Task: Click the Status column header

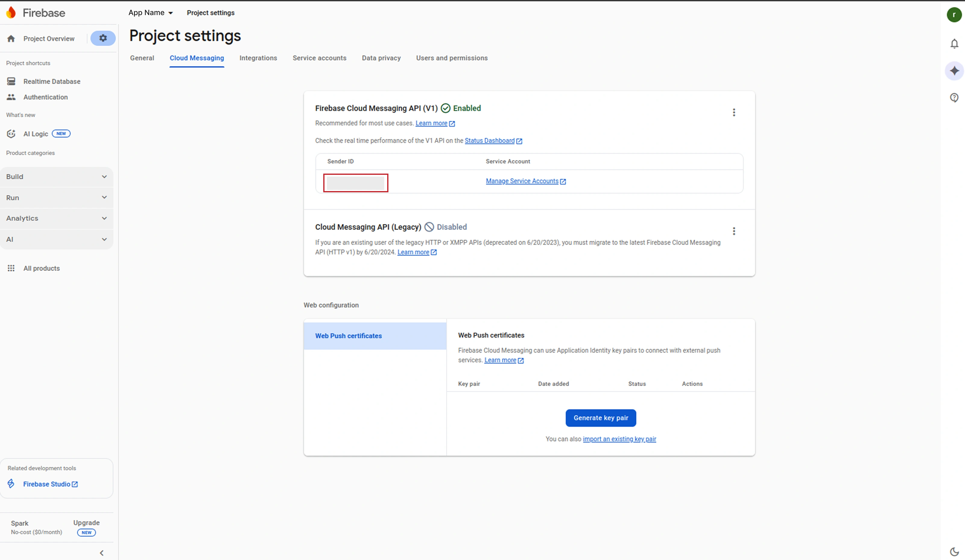Action: pyautogui.click(x=637, y=384)
